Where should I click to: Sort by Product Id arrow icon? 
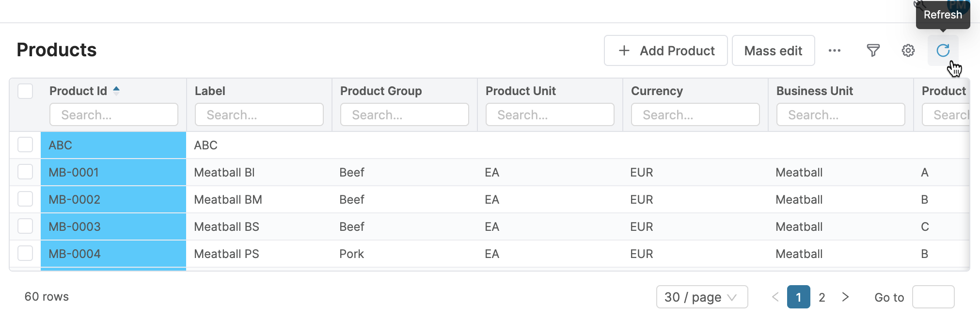click(x=116, y=91)
